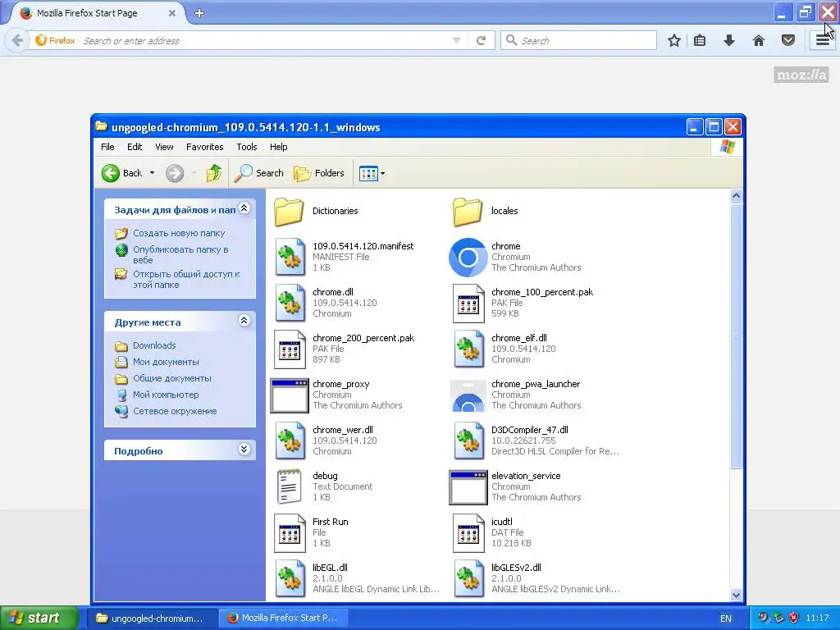Switch to ungoogled-chromium taskbar button
The width and height of the screenshot is (840, 630).
click(153, 619)
